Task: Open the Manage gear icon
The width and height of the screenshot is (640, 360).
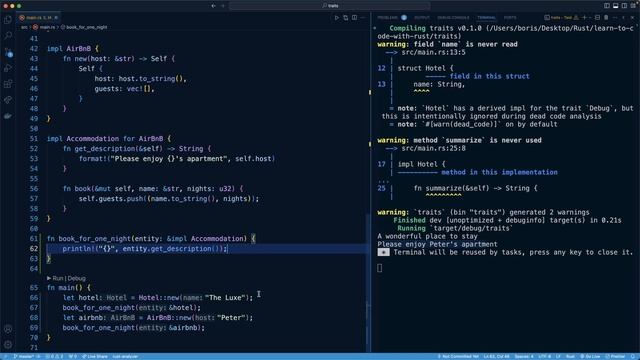Action: [8, 345]
